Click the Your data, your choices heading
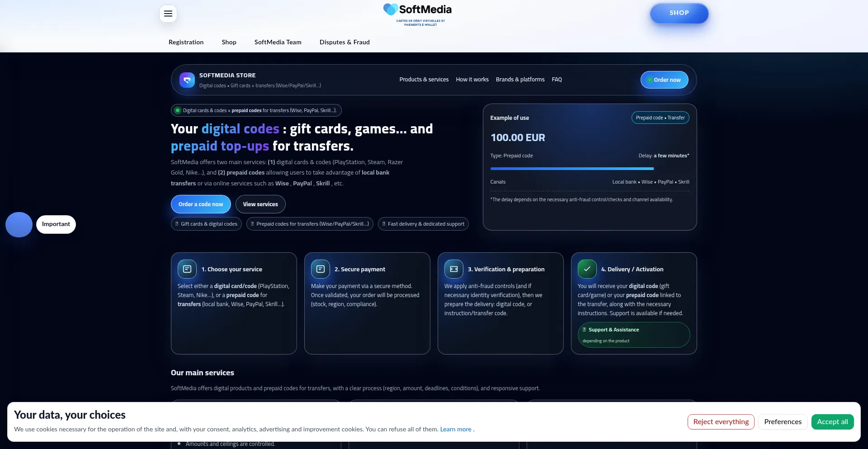Screen dimensions: 868x449 [x=70, y=415]
